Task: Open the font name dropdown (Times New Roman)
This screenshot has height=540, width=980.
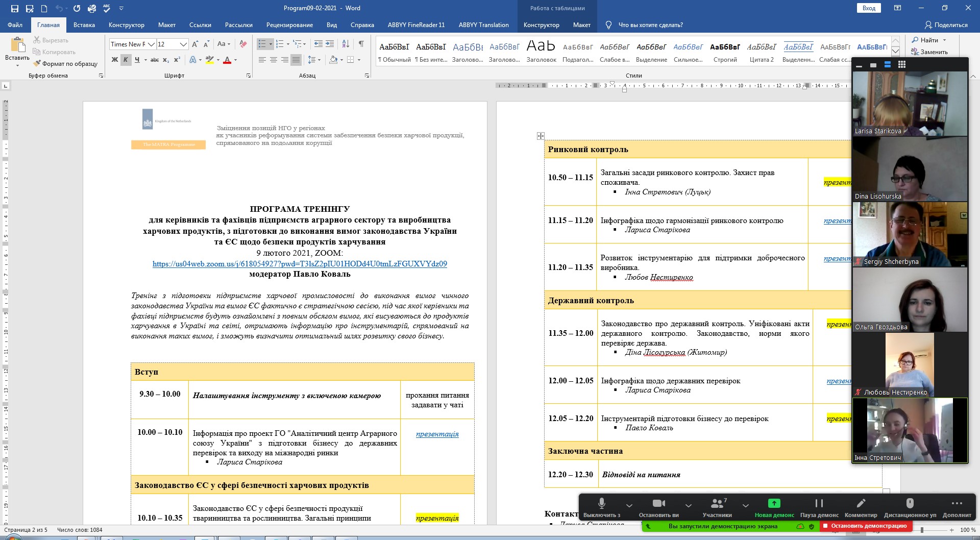Action: [151, 44]
